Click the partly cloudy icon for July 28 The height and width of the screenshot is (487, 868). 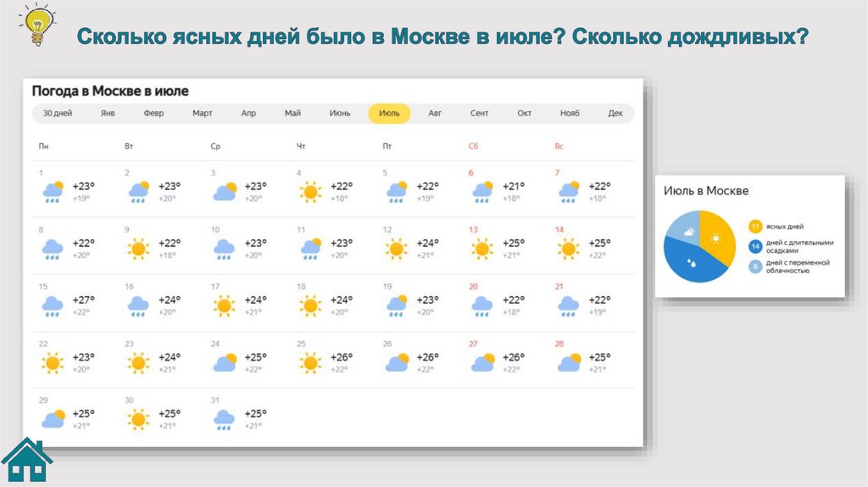click(569, 362)
